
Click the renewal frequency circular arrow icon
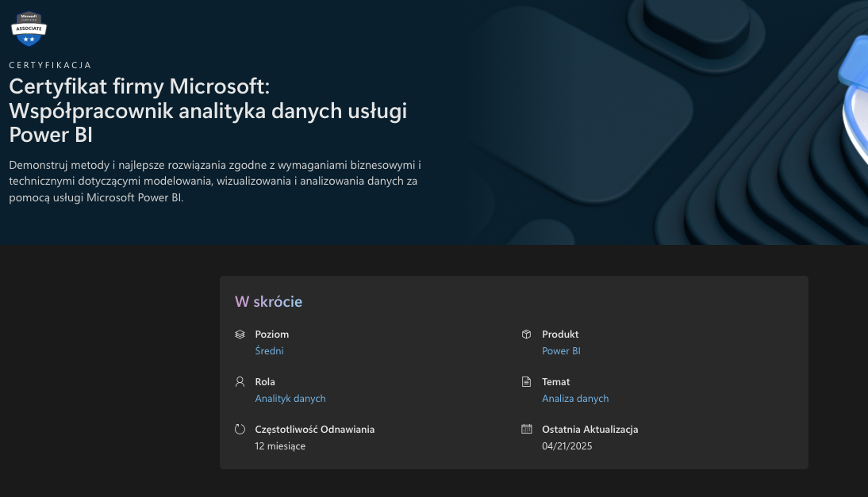(x=240, y=429)
